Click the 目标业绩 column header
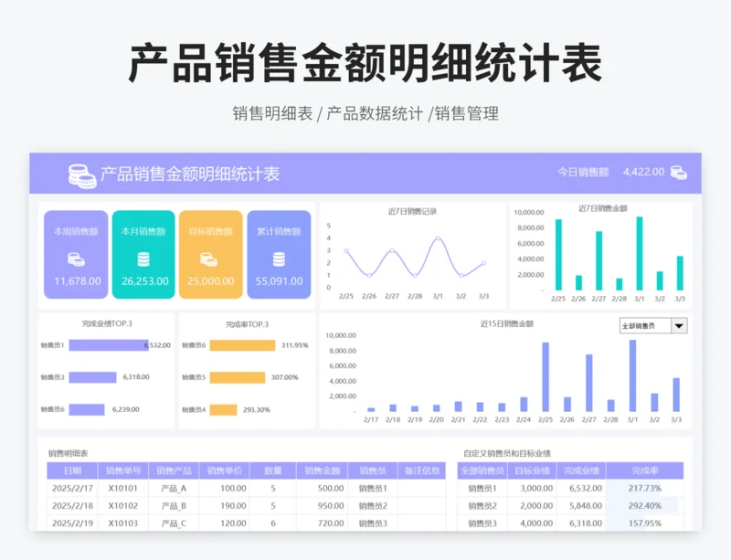The image size is (731, 560). tap(532, 470)
